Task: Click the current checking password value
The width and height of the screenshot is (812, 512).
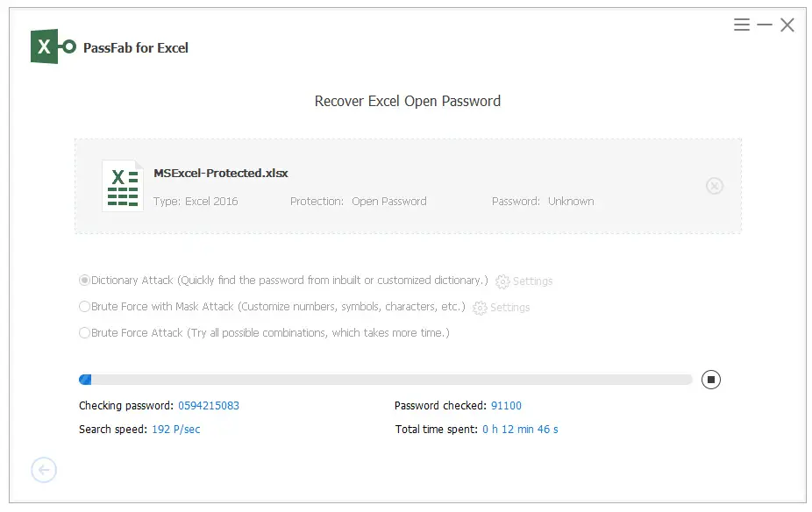Action: tap(209, 405)
